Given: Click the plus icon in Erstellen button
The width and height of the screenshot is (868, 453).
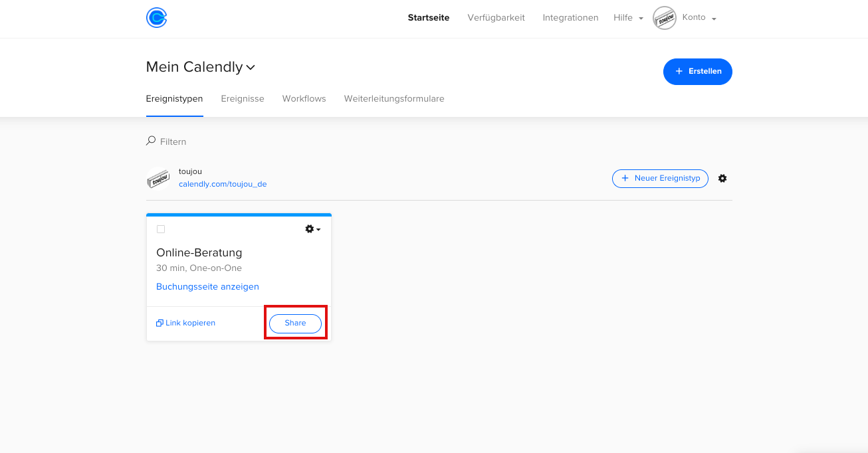Looking at the screenshot, I should pos(679,71).
